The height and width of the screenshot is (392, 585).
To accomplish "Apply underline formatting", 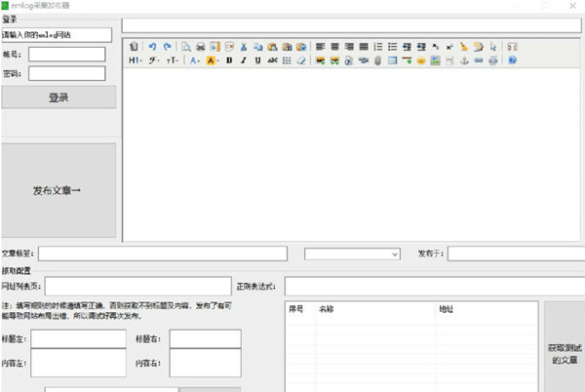I will (257, 60).
